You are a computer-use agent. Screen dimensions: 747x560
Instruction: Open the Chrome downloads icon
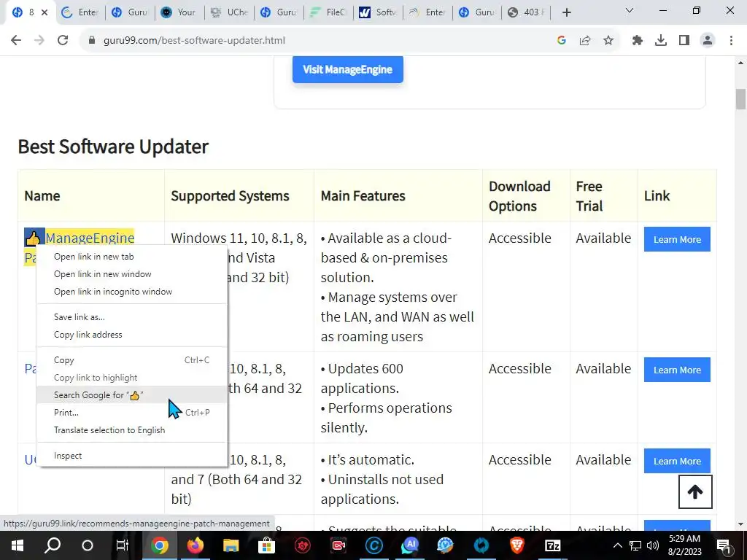click(661, 41)
